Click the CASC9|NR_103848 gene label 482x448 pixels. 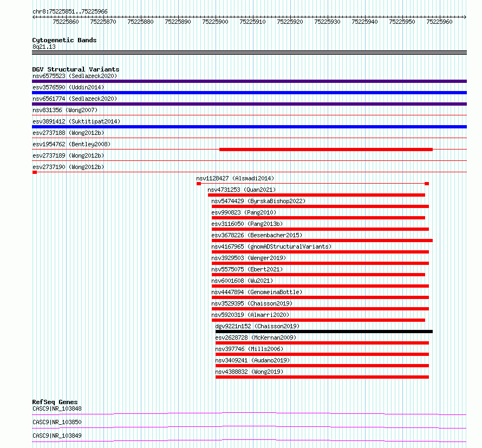coord(57,408)
